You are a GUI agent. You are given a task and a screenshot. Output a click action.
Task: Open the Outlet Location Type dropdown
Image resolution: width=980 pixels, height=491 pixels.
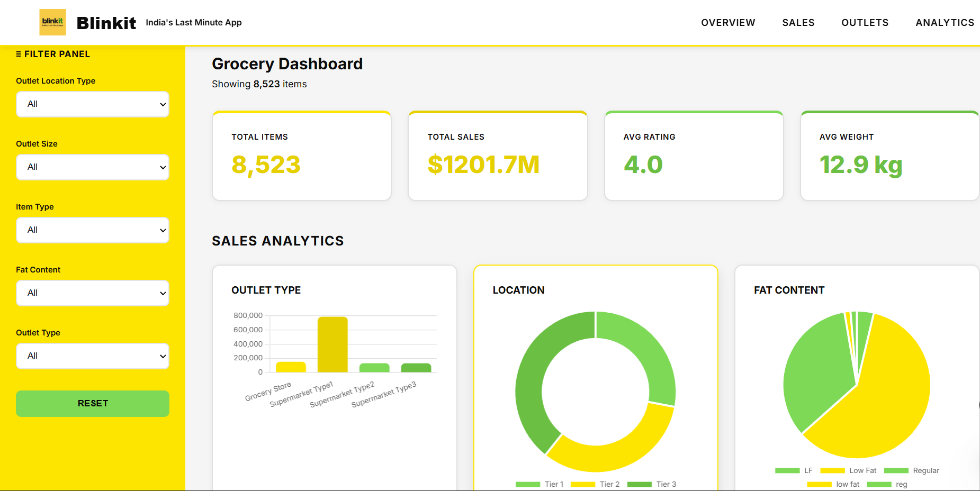coord(93,104)
